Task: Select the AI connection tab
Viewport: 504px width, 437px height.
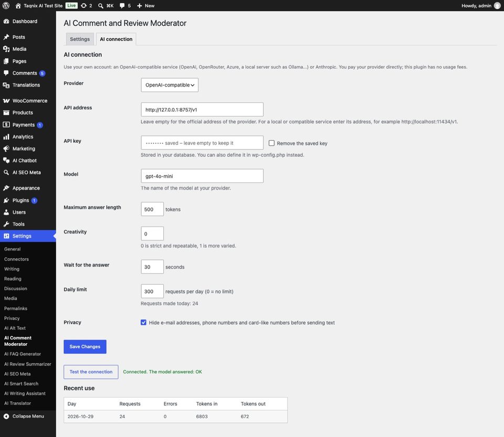Action: 116,39
